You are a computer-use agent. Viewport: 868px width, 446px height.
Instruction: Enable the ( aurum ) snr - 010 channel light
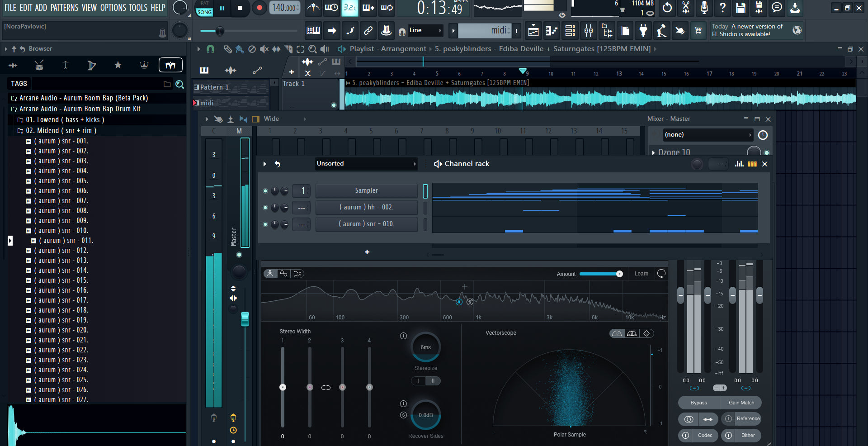click(x=266, y=224)
